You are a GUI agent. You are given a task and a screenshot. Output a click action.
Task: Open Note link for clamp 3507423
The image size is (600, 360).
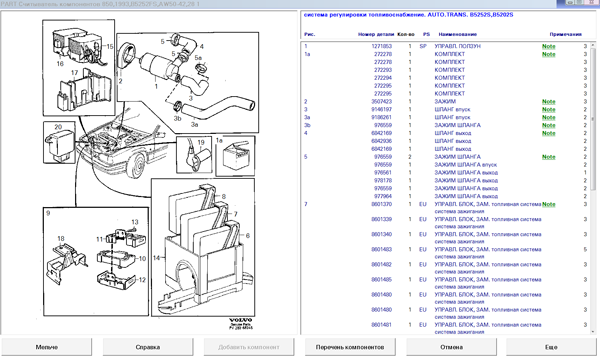[x=548, y=102]
